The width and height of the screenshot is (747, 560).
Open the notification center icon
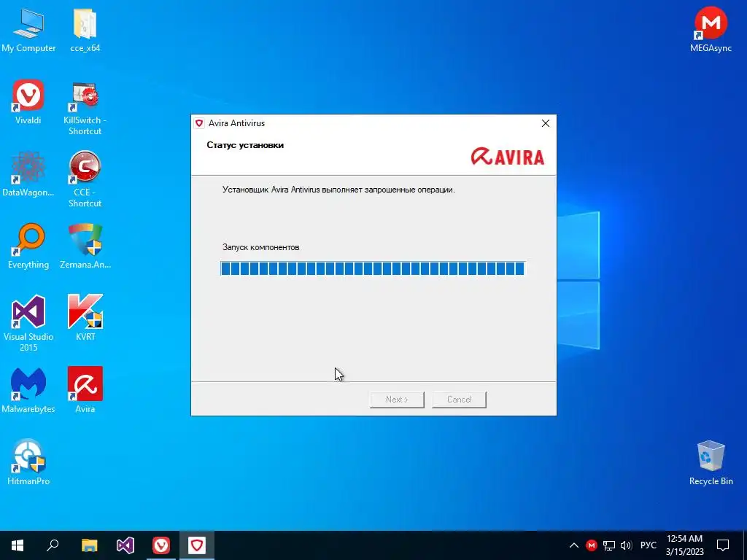723,545
